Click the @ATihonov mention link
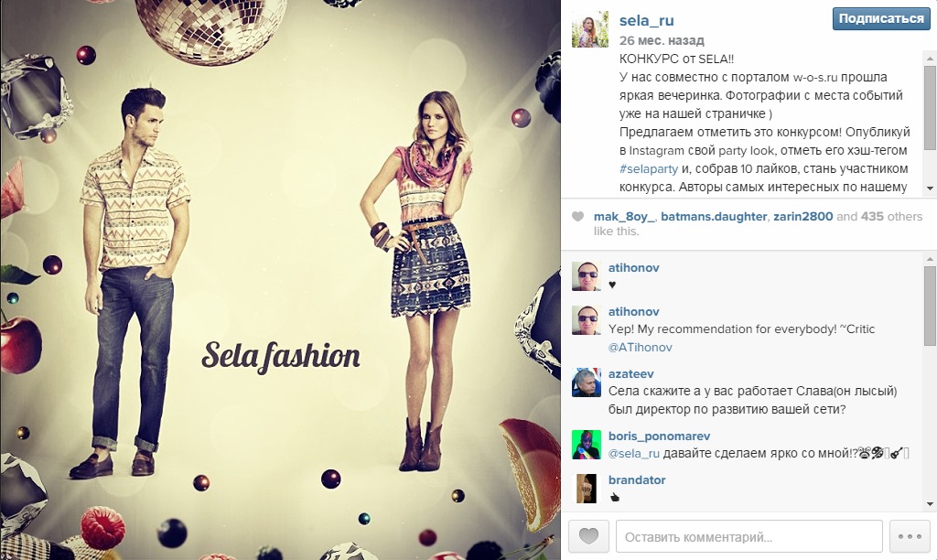 tap(640, 347)
